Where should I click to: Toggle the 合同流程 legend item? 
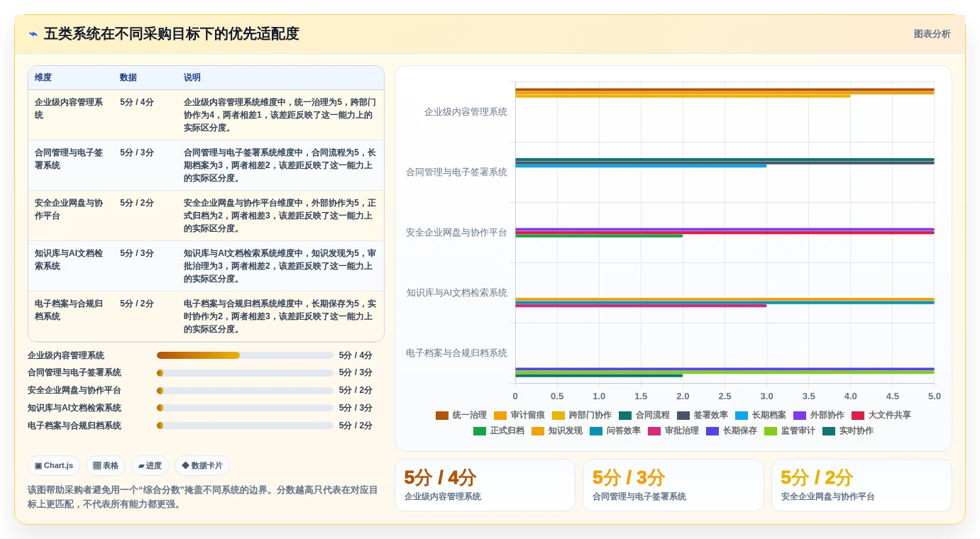pyautogui.click(x=644, y=415)
